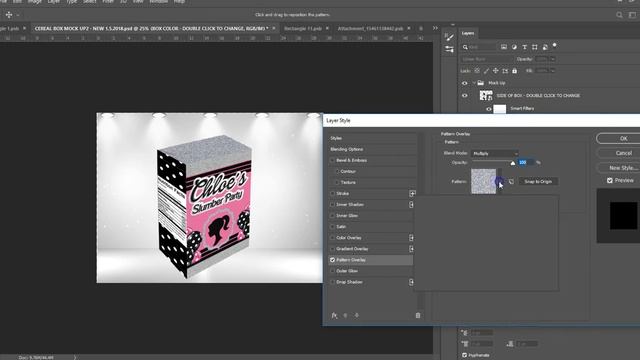Viewport: 640px width, 360px height.
Task: Click the fx icon in Layer Style dialog
Action: pyautogui.click(x=334, y=316)
